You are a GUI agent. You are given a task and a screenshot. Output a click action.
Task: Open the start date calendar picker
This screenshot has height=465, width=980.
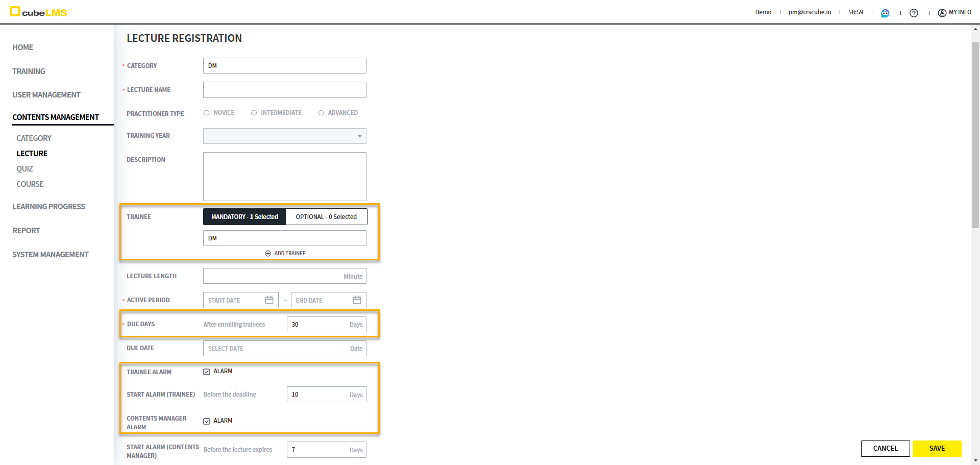pyautogui.click(x=269, y=300)
